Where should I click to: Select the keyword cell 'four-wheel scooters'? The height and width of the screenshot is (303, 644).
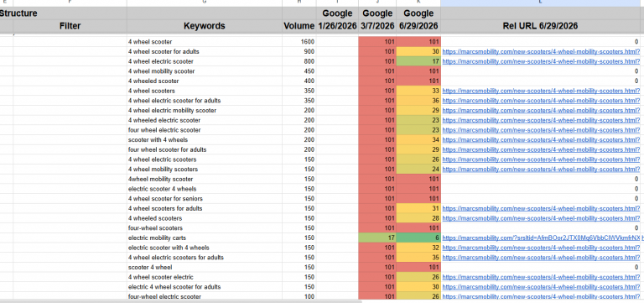click(x=204, y=228)
